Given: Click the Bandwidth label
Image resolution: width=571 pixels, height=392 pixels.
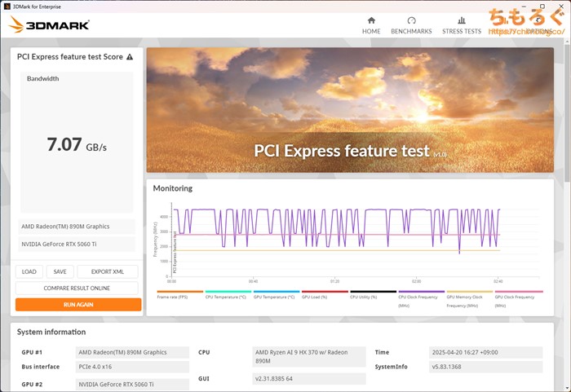Looking at the screenshot, I should tap(43, 78).
